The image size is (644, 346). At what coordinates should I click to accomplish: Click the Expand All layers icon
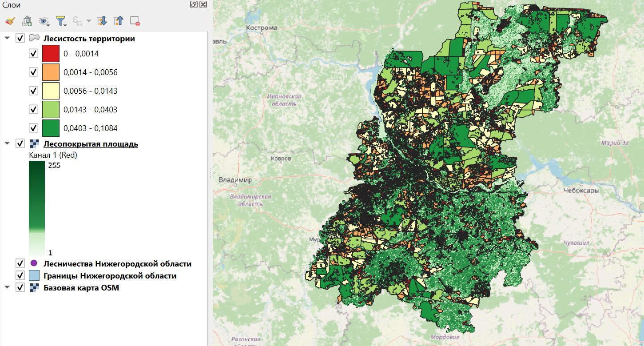coord(102,21)
